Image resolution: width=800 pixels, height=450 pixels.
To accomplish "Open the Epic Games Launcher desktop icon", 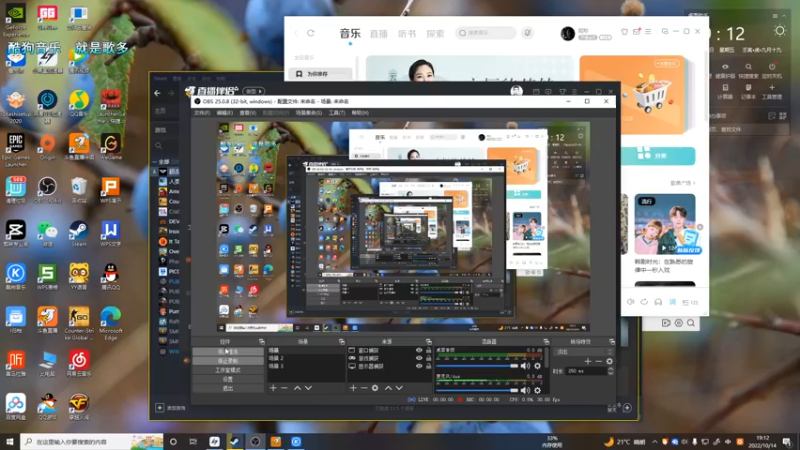I will point(15,150).
